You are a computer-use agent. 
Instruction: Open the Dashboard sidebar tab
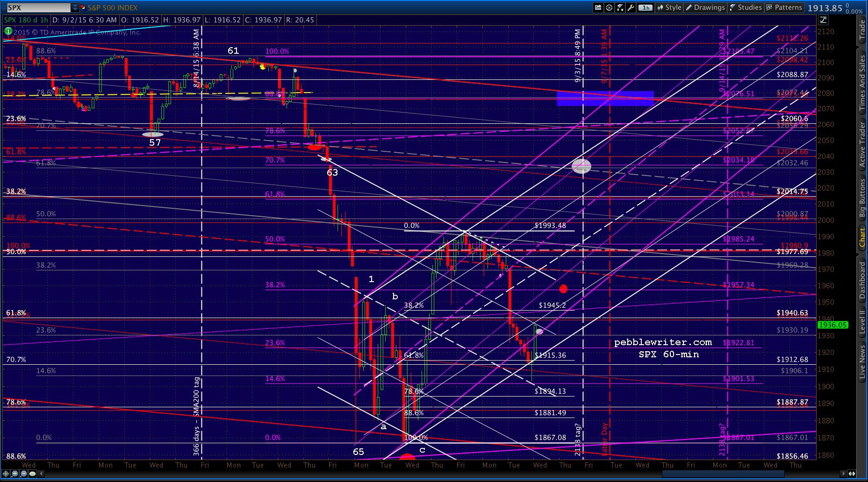(x=862, y=280)
